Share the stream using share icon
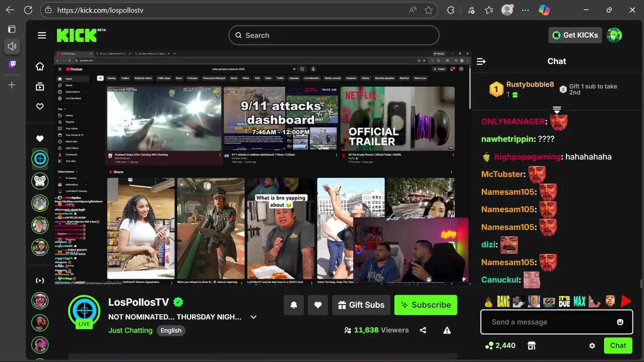 tap(423, 330)
